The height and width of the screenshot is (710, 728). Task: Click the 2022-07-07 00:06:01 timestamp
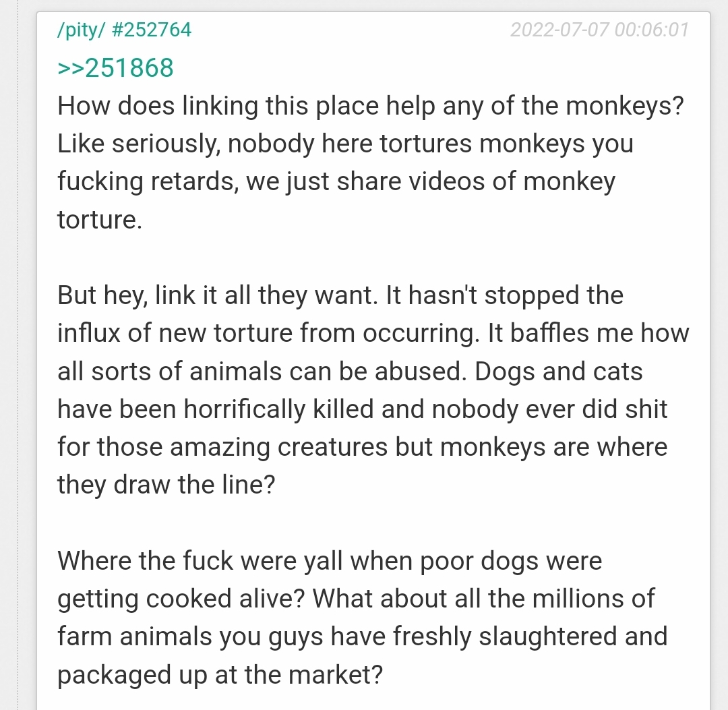599,30
